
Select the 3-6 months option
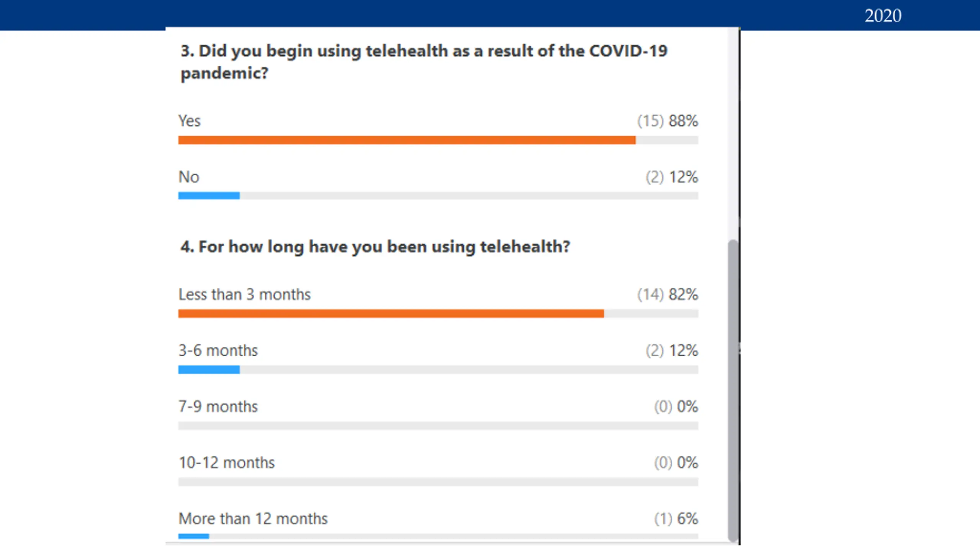tap(218, 350)
